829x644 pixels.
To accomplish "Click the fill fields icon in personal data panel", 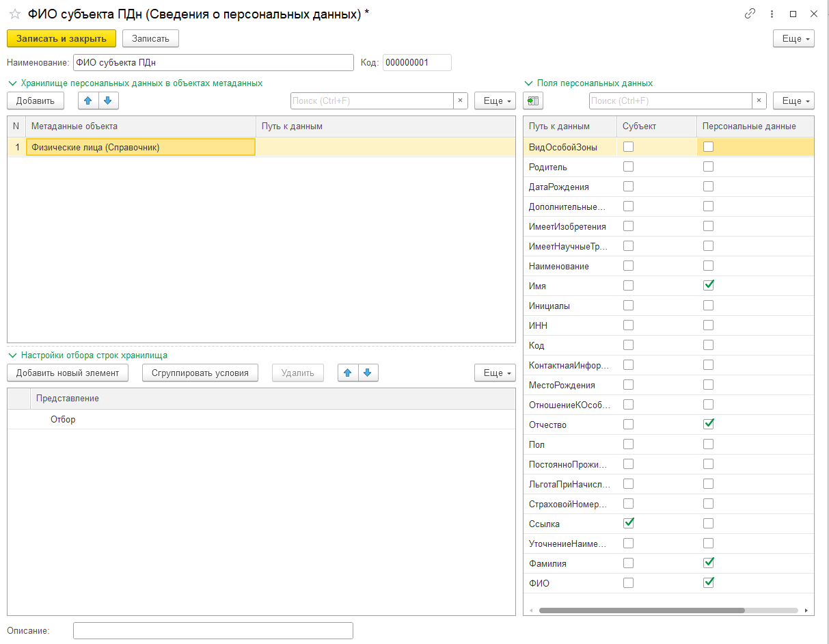I will click(x=532, y=101).
